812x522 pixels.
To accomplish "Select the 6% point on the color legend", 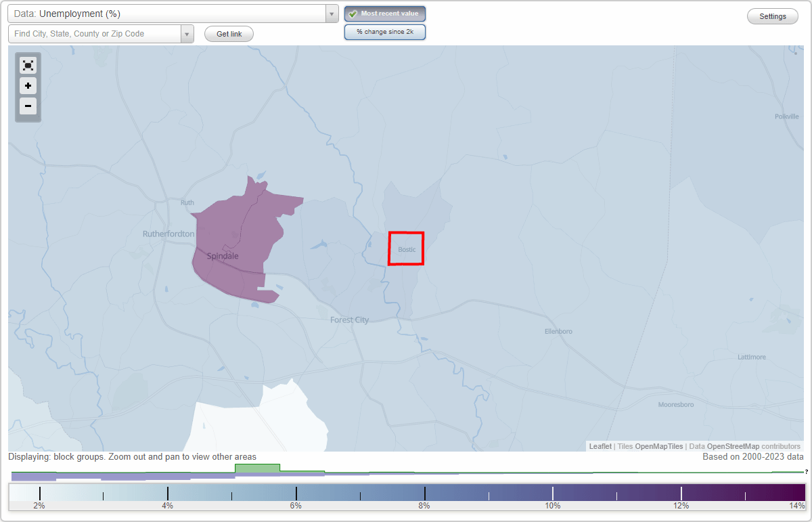I will [296, 494].
